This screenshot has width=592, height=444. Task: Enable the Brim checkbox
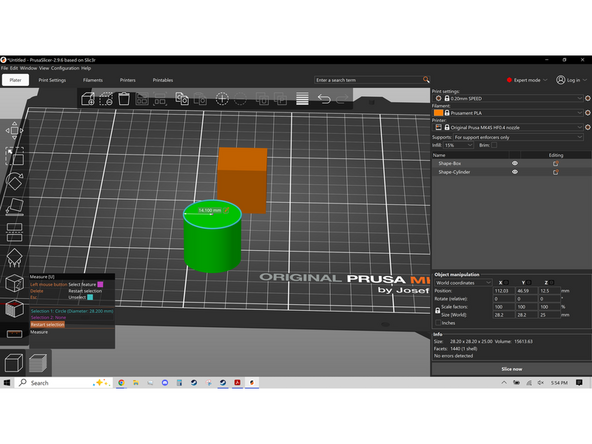494,145
